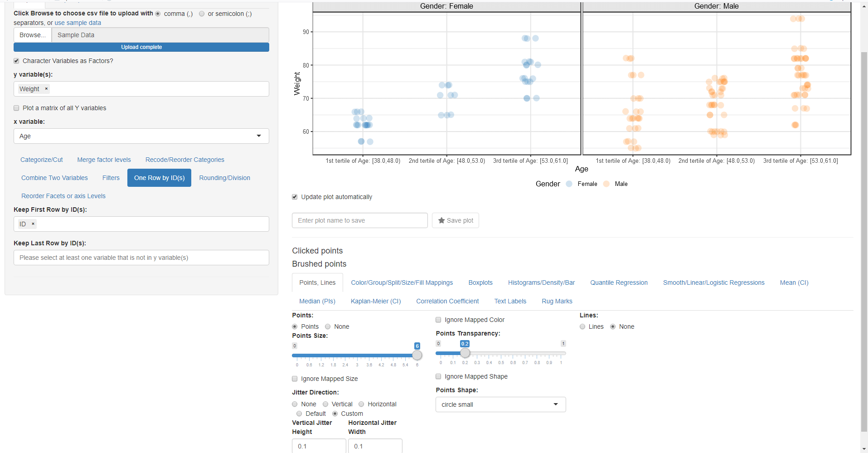Open Kaplan-Meier (CI) tab

[x=376, y=301]
